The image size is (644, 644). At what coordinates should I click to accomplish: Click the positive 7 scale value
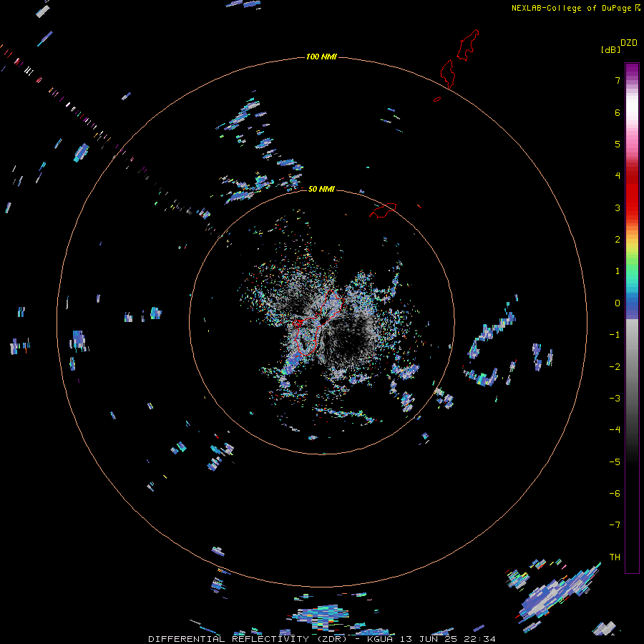pos(618,80)
